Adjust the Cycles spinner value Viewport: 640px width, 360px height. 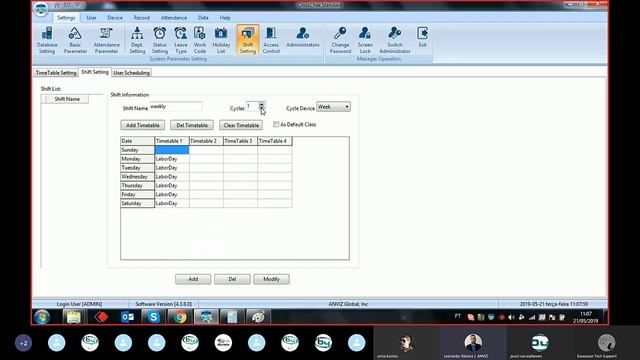point(262,106)
